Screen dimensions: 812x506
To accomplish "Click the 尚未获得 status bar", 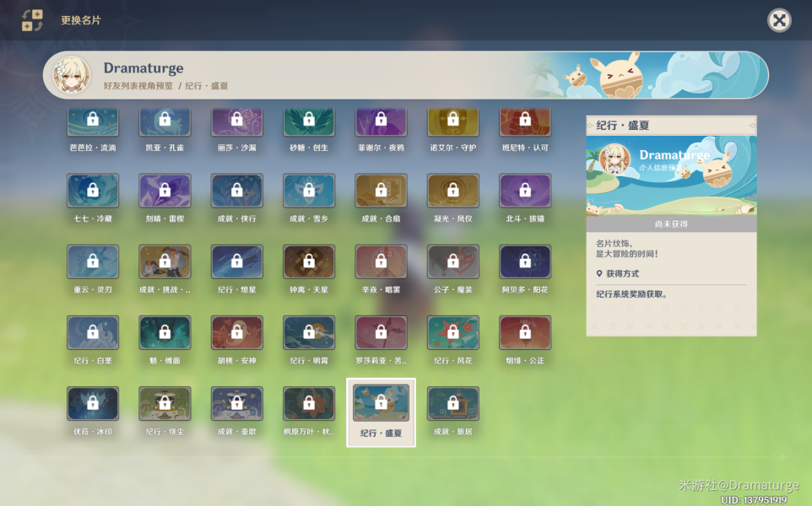I will [671, 224].
